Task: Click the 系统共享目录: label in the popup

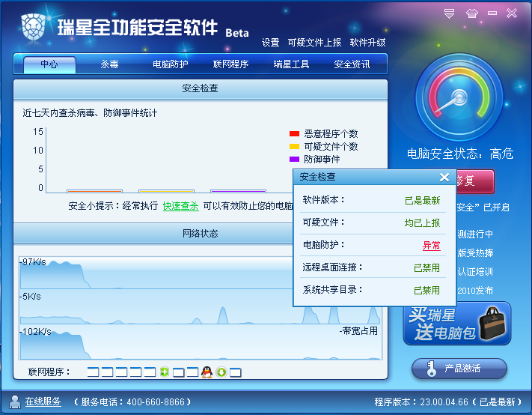Action: (x=332, y=290)
